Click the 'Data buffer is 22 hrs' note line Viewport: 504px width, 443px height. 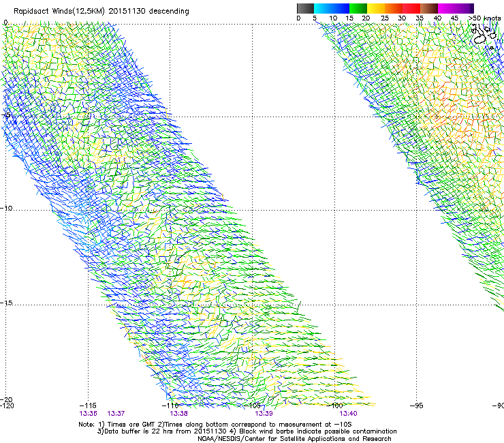click(247, 431)
